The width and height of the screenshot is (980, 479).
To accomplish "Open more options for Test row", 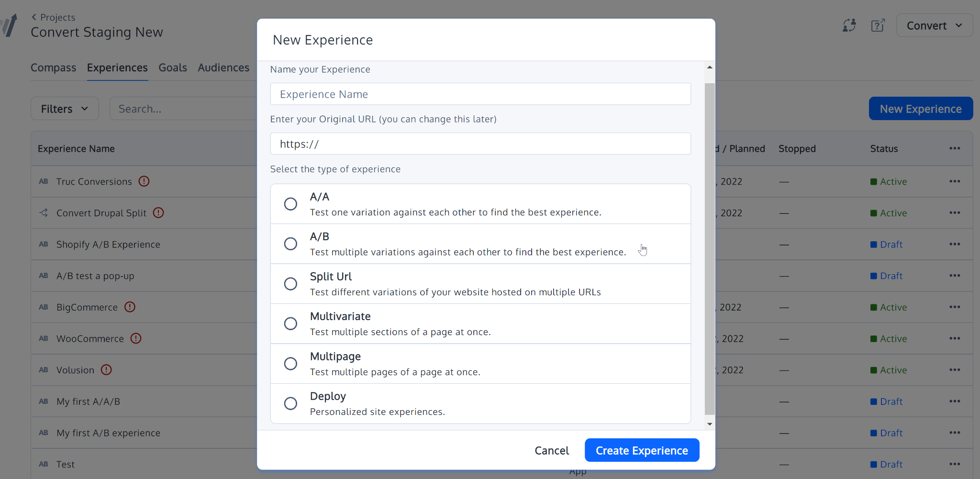I will [x=955, y=464].
